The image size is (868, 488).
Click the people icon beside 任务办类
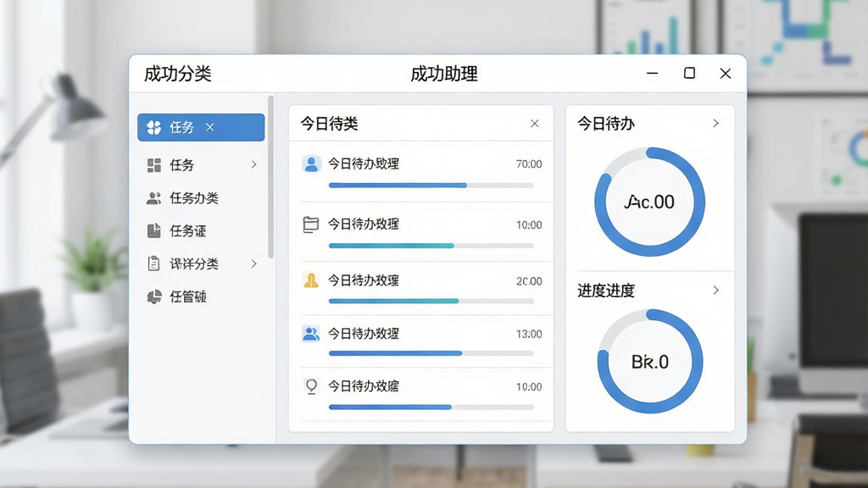pyautogui.click(x=154, y=198)
